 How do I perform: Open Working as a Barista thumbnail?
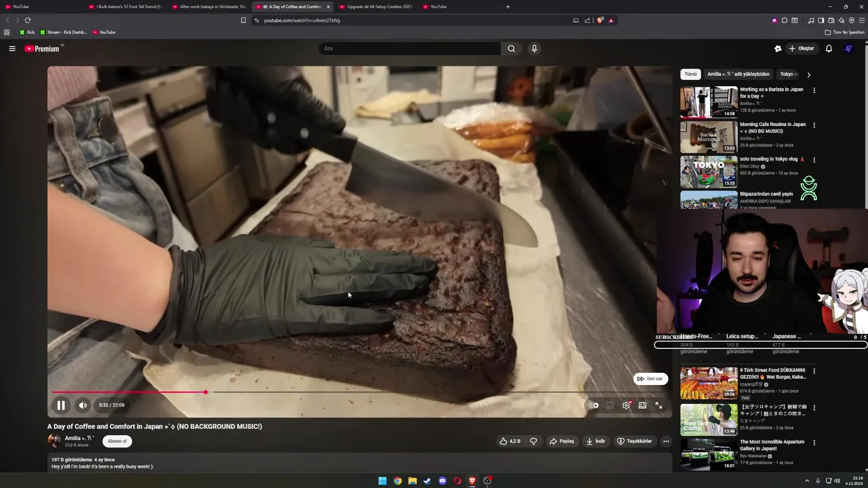pyautogui.click(x=709, y=102)
